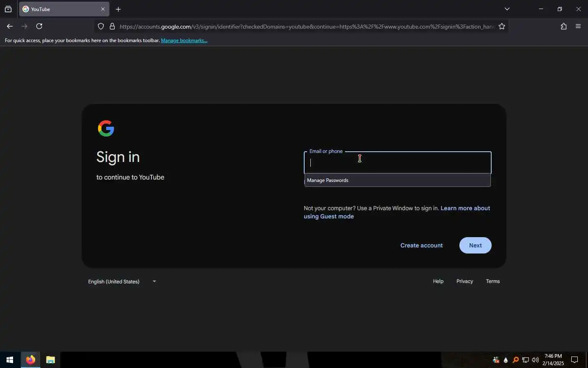Restore down the Firefox window
The width and height of the screenshot is (588, 368).
point(560,9)
